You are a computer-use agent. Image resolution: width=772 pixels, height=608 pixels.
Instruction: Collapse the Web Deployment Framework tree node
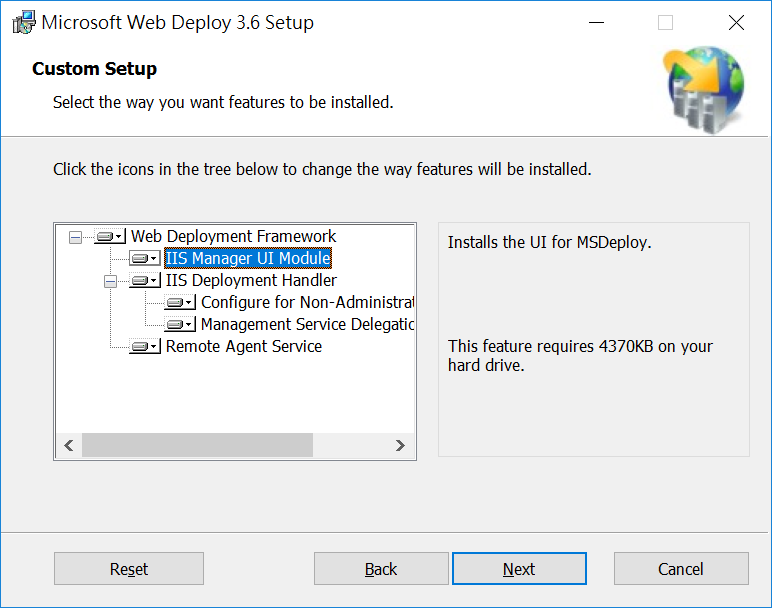click(75, 238)
